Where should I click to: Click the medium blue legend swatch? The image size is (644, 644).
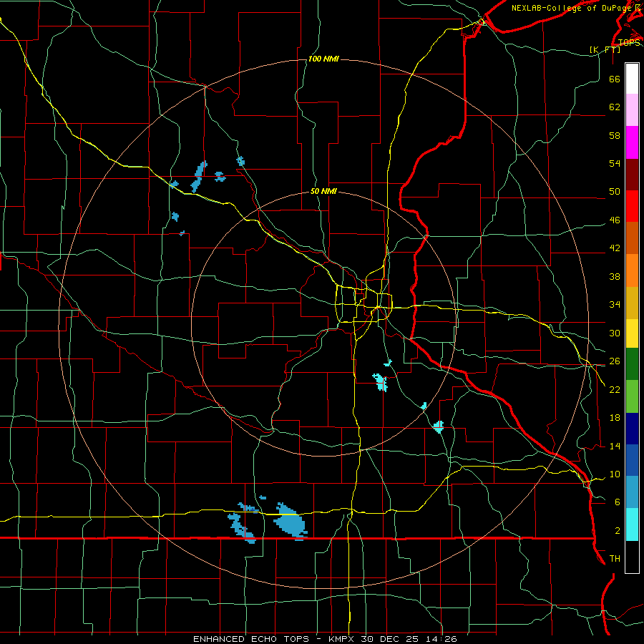click(632, 460)
